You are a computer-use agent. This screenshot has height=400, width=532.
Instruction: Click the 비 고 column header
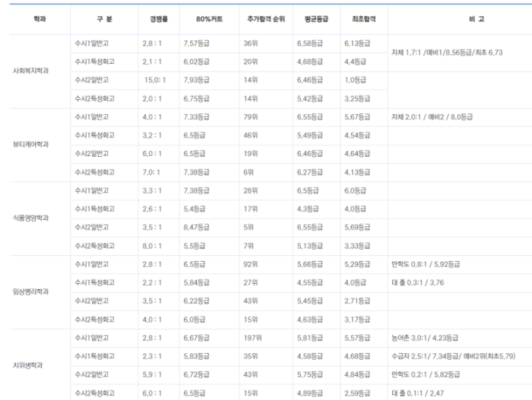point(477,19)
